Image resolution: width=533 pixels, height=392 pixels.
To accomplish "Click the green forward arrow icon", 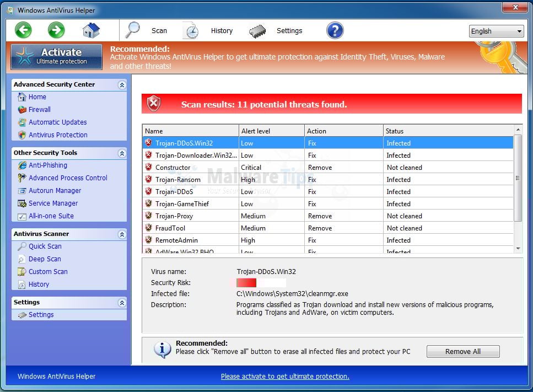I will (x=56, y=30).
